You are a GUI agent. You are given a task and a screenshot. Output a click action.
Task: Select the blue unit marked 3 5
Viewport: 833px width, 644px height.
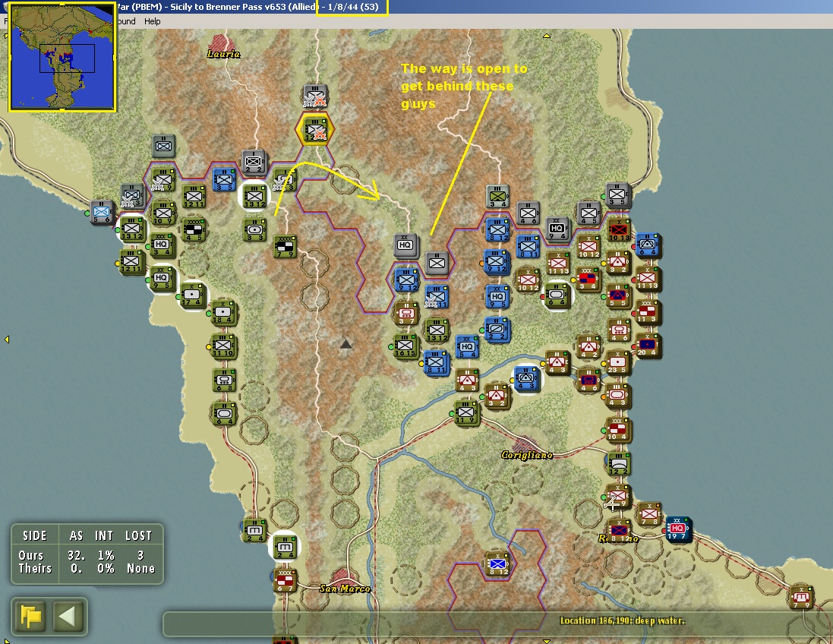[224, 178]
